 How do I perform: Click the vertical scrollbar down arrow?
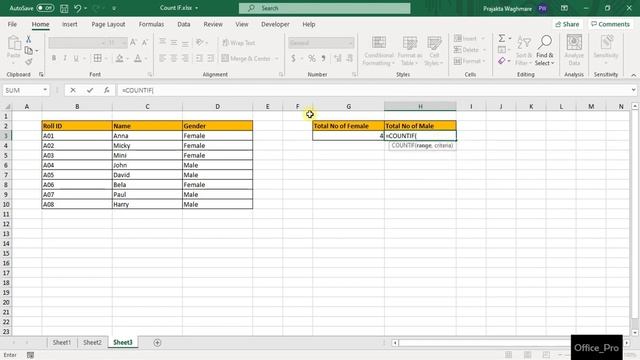click(x=635, y=332)
